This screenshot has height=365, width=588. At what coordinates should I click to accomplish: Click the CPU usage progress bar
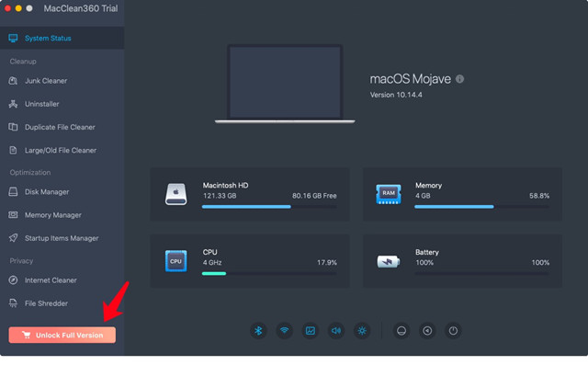(269, 273)
